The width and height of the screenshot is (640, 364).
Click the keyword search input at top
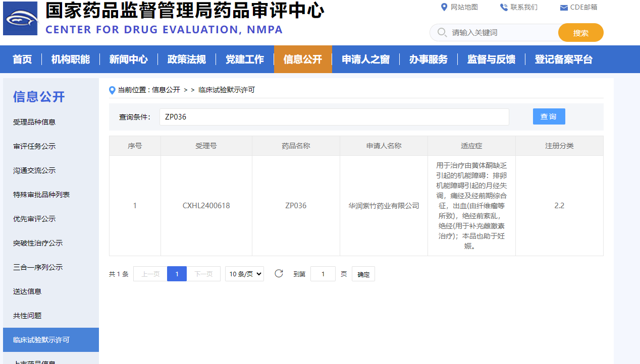pos(500,33)
